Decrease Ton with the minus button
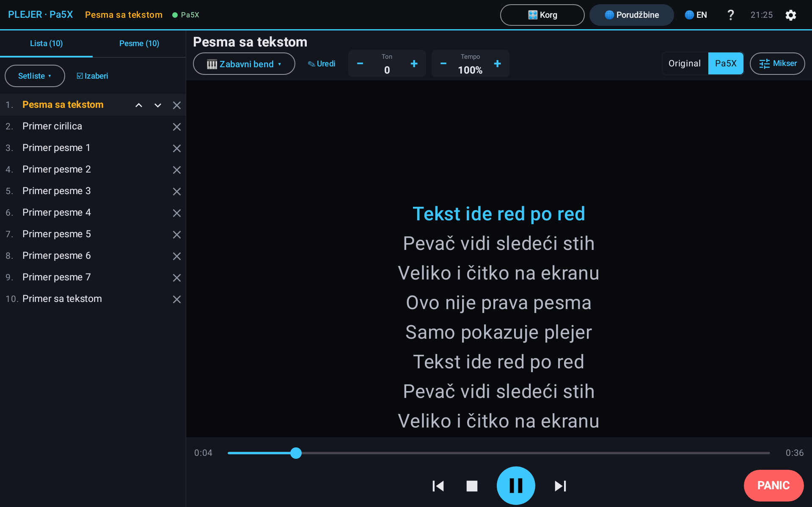This screenshot has width=812, height=507. pyautogui.click(x=360, y=63)
